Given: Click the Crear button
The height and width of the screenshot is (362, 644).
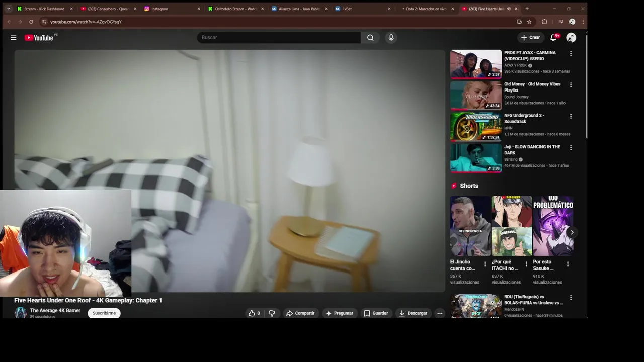Looking at the screenshot, I should (x=530, y=38).
